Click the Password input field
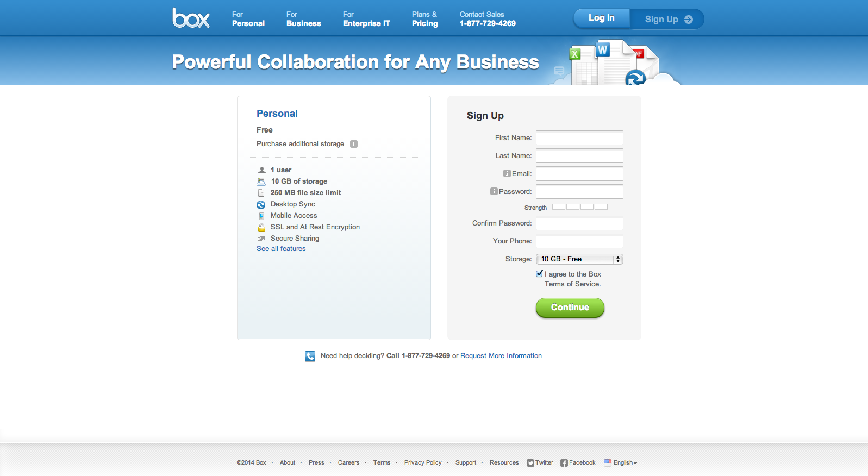The height and width of the screenshot is (476, 868). (579, 192)
